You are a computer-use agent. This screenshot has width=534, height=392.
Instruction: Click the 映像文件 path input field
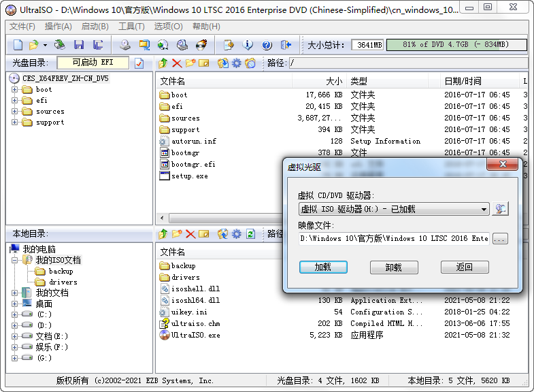pyautogui.click(x=394, y=239)
